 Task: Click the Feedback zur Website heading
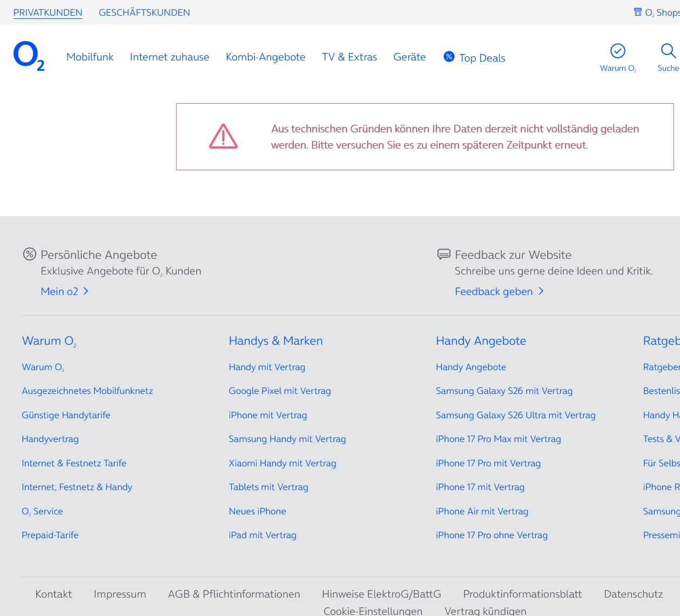pos(513,255)
